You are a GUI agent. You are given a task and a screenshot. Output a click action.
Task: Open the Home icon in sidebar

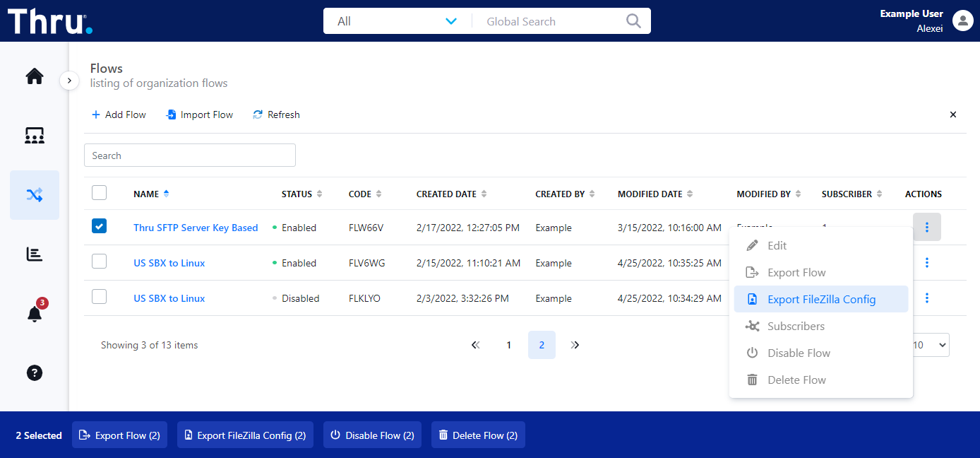pos(35,76)
